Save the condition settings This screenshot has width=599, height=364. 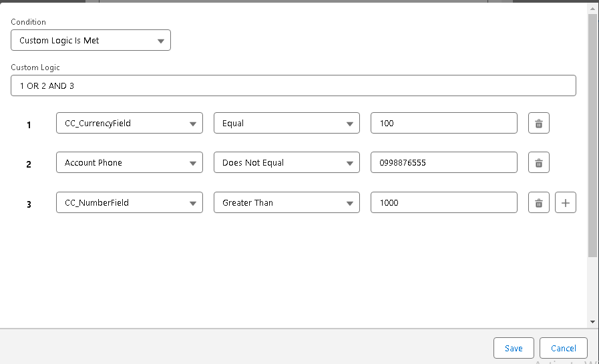[x=514, y=348]
